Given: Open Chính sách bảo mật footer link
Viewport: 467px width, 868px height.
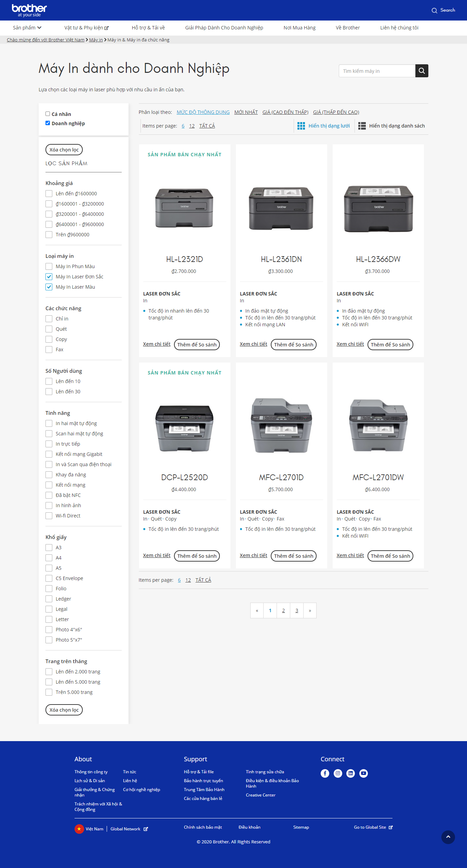Looking at the screenshot, I should [203, 827].
